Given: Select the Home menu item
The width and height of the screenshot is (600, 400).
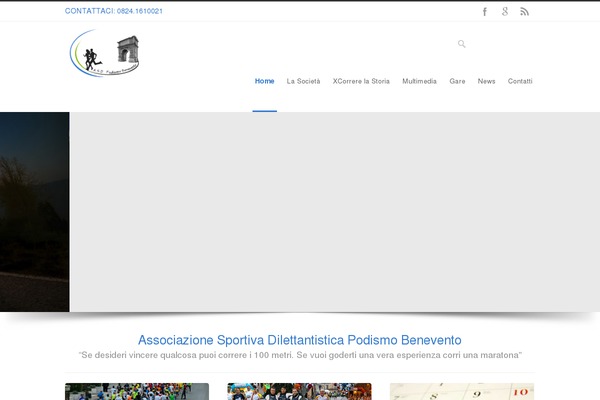Looking at the screenshot, I should click(x=264, y=81).
